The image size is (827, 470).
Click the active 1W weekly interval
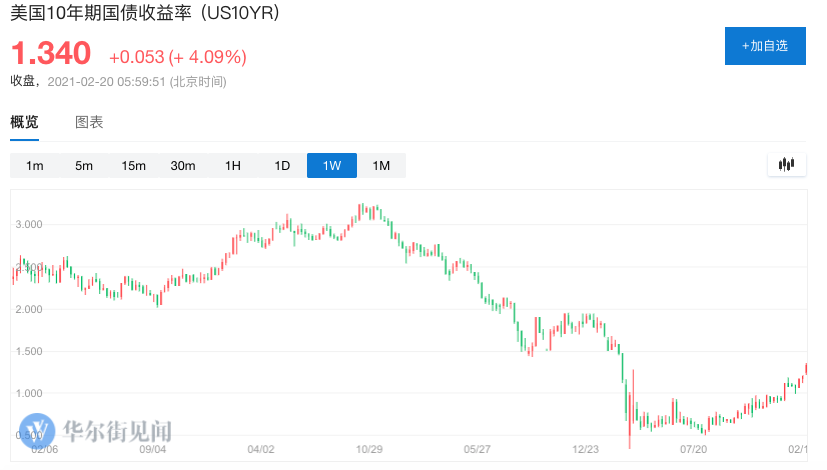pyautogui.click(x=332, y=166)
